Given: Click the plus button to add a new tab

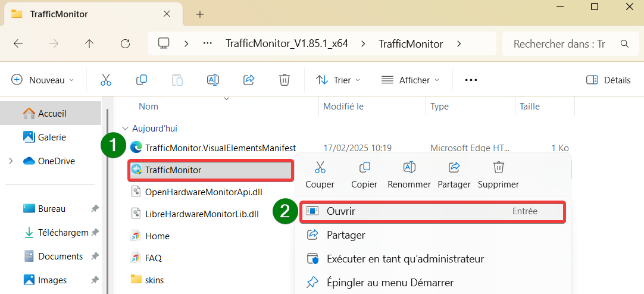Looking at the screenshot, I should tap(200, 14).
